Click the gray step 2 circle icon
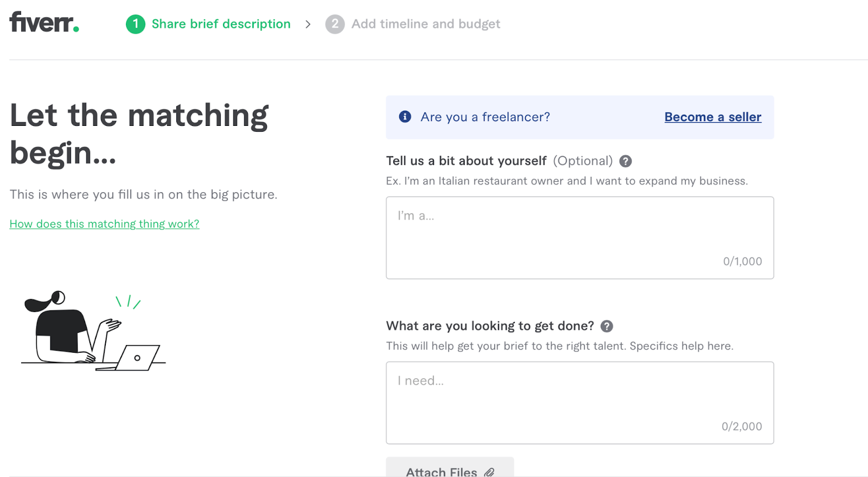Screen dimensions: 868x477 (x=335, y=24)
